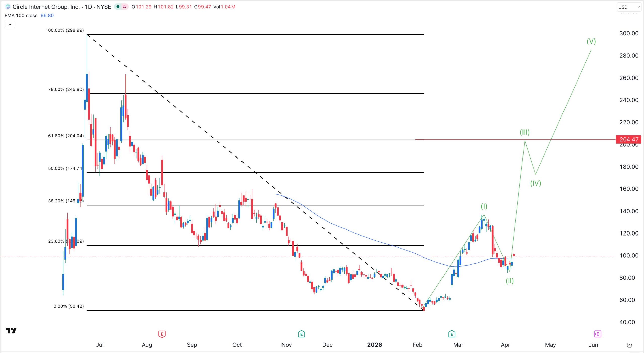Open chart settings gear icon
The width and height of the screenshot is (644, 353).
(629, 345)
